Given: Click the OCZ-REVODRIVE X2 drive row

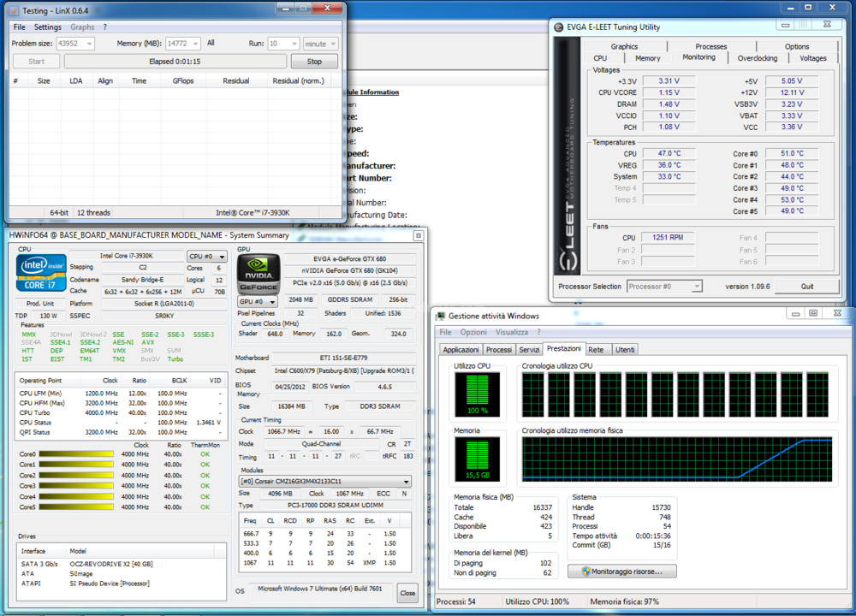Looking at the screenshot, I should [122, 564].
